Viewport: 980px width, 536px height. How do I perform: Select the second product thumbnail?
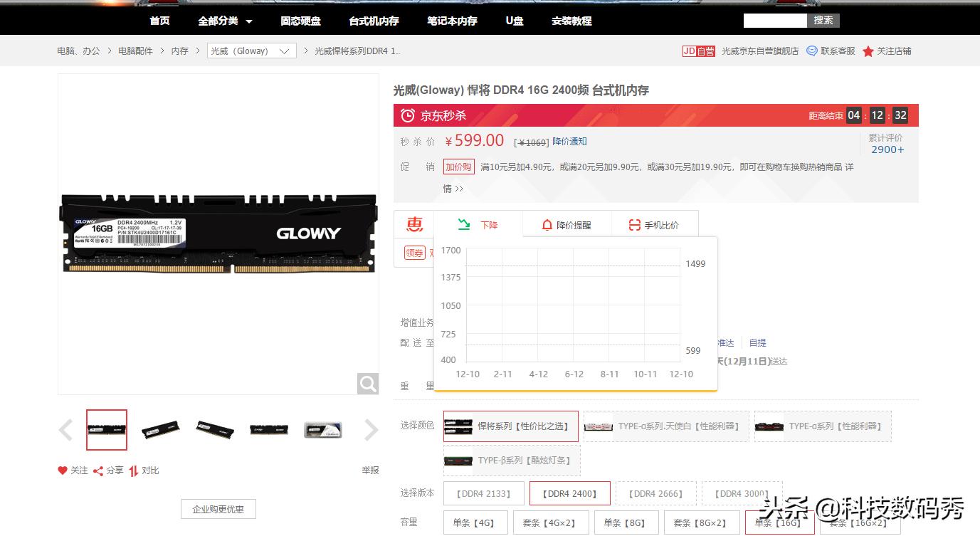161,430
